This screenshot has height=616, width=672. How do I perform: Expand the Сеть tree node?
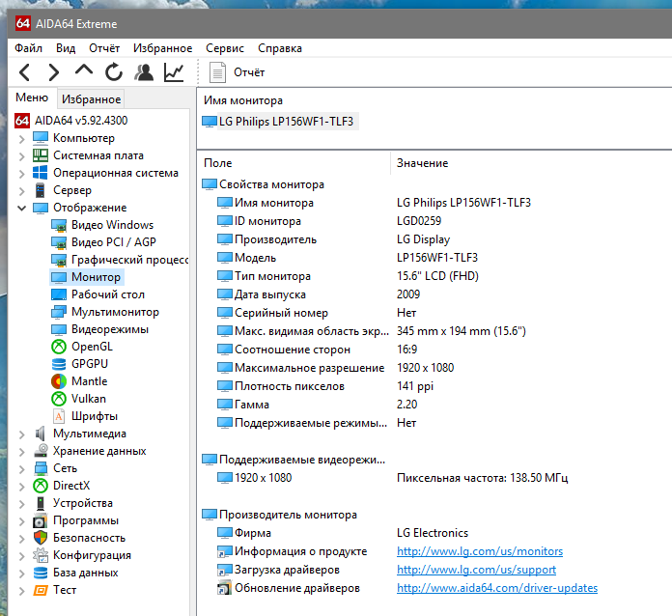click(22, 469)
